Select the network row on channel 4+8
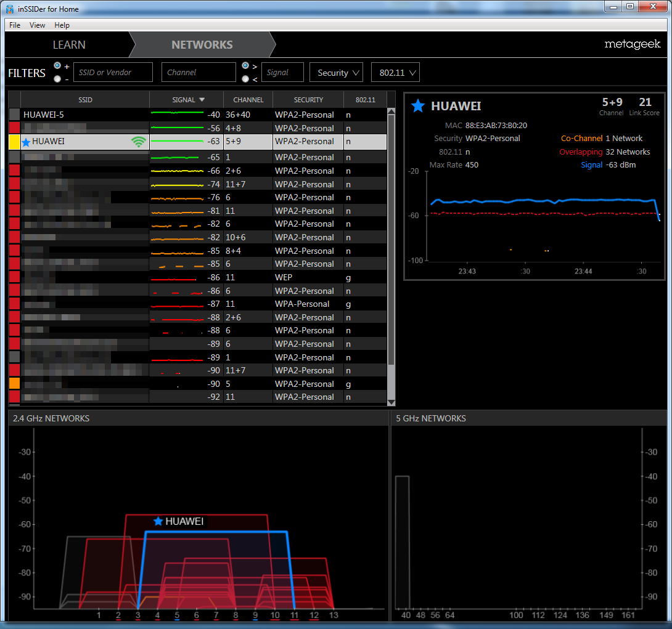This screenshot has height=629, width=672. [x=197, y=128]
